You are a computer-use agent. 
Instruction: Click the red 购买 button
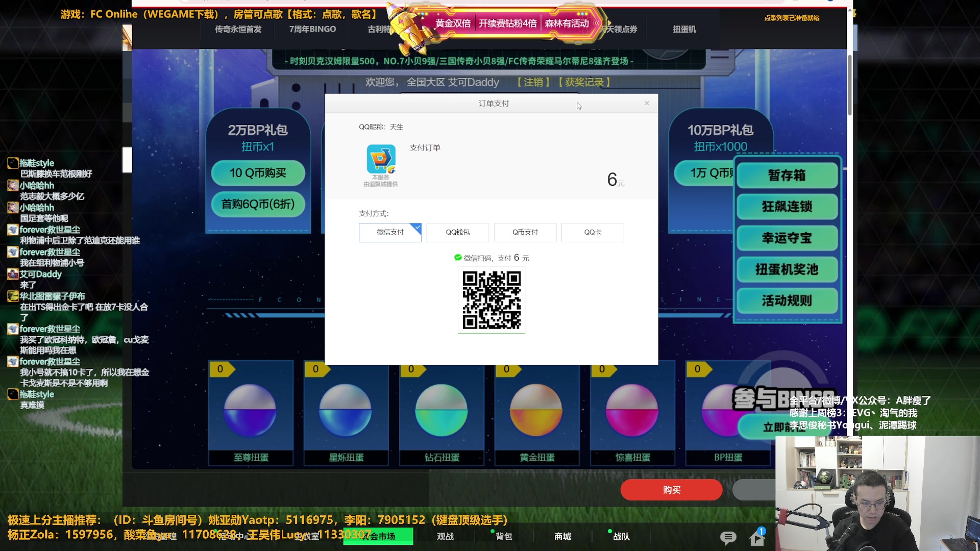pos(672,490)
